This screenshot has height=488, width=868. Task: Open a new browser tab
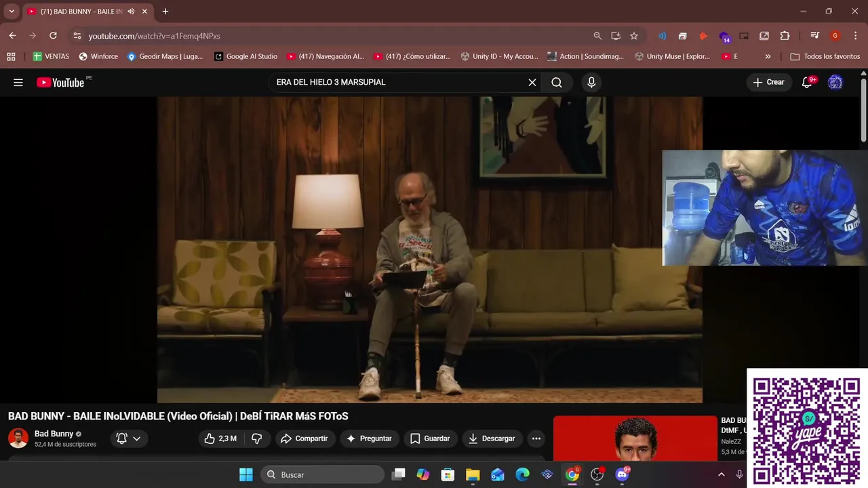(x=165, y=12)
